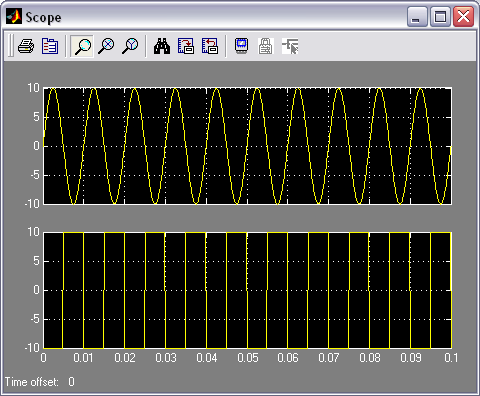Click the Autoscale binoculars icon
The width and height of the screenshot is (480, 396).
click(162, 46)
